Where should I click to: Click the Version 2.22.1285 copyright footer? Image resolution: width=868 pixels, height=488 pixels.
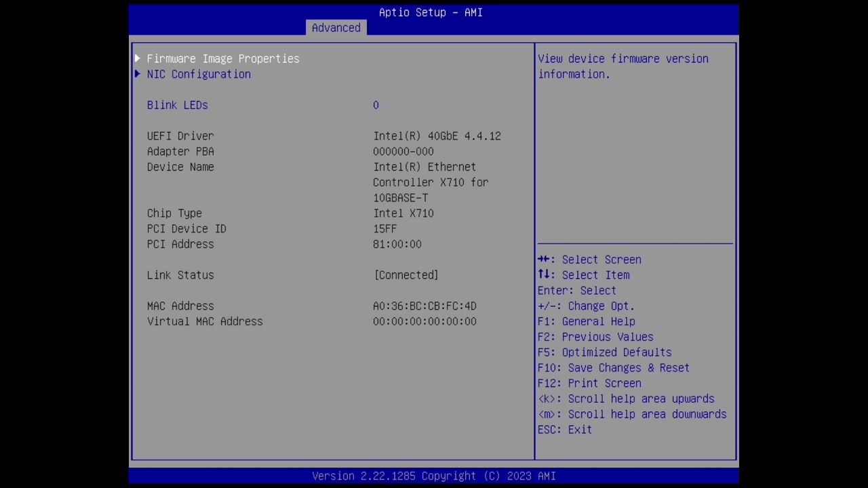(x=434, y=476)
